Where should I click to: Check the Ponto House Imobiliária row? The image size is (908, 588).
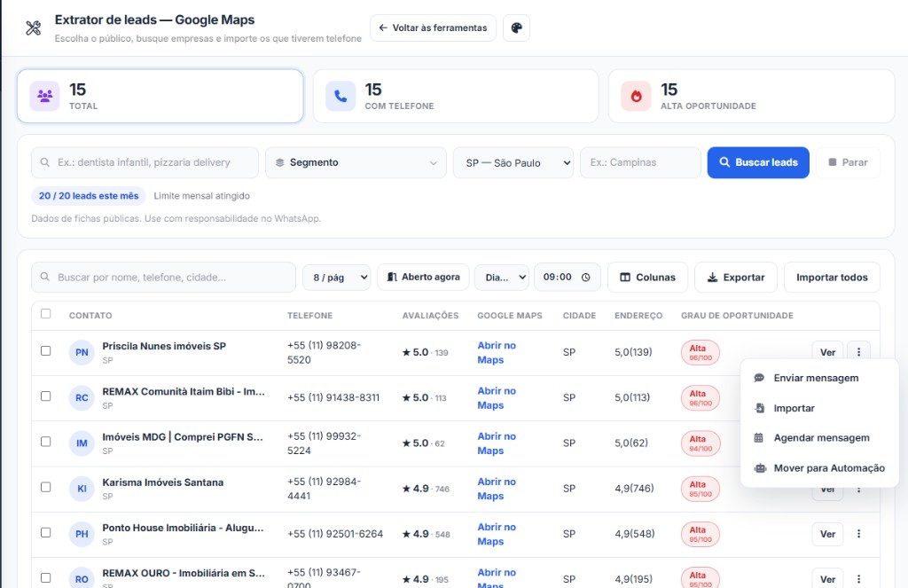[46, 532]
